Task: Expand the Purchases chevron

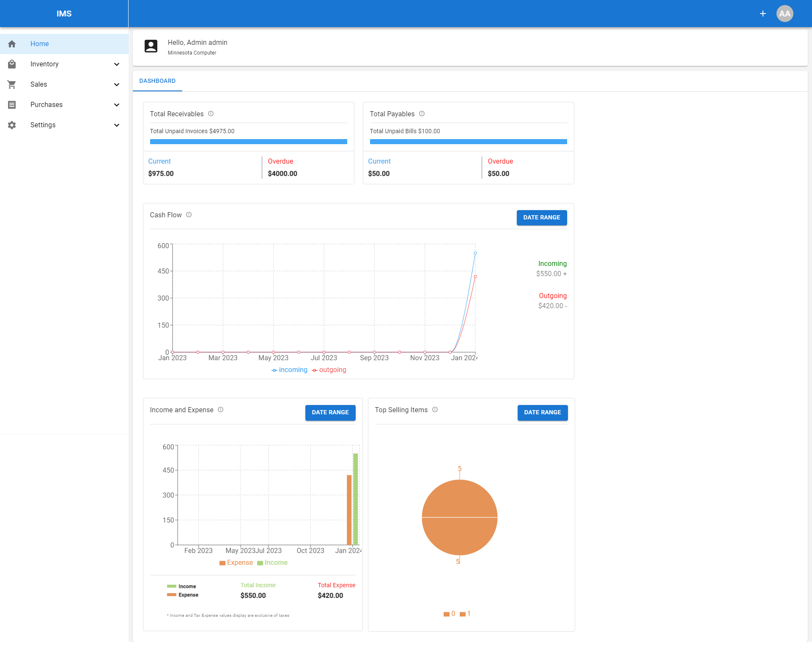Action: click(117, 105)
